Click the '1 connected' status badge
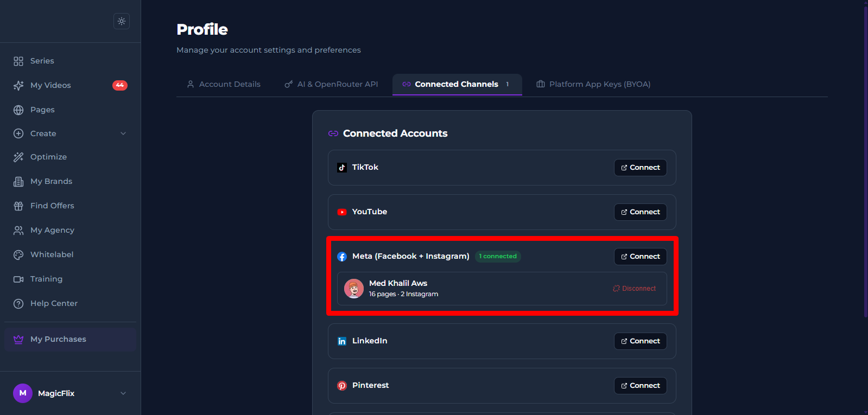The width and height of the screenshot is (868, 415). coord(498,257)
